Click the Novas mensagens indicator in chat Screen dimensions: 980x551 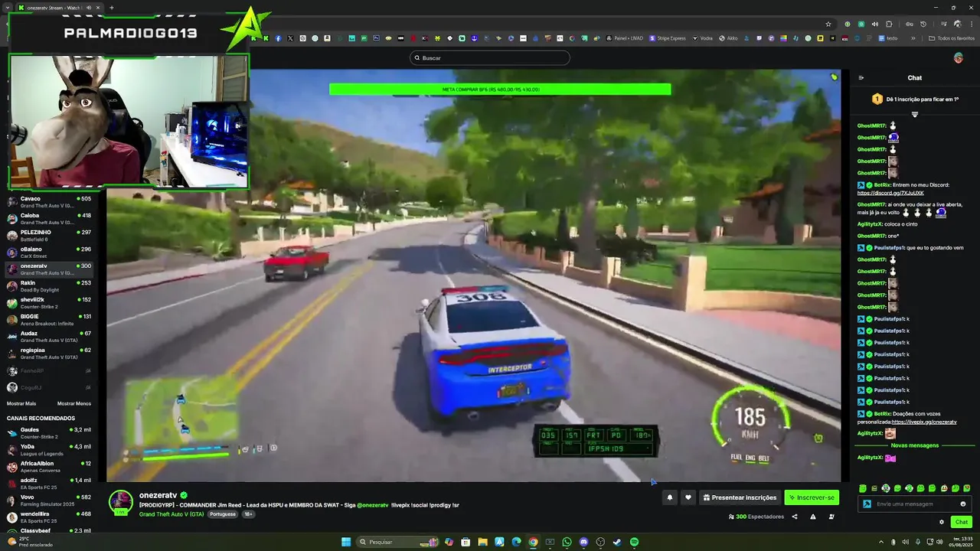tap(914, 445)
